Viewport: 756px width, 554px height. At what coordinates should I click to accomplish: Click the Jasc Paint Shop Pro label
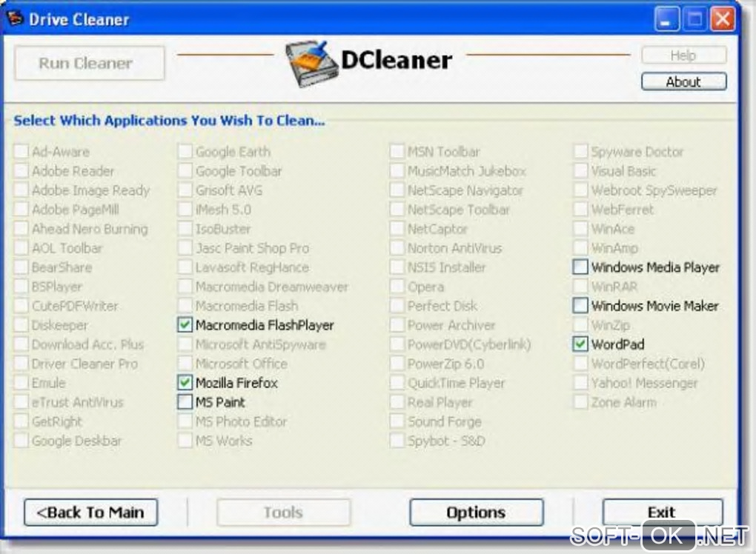point(252,248)
